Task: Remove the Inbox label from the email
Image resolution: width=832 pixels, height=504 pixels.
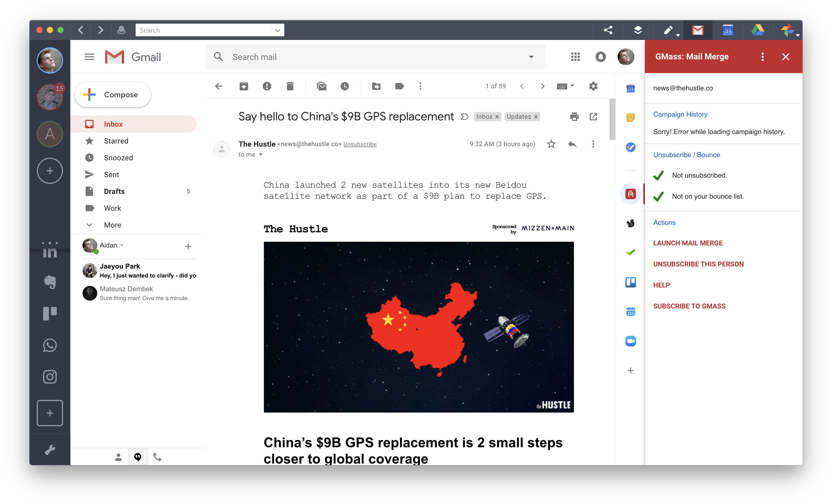Action: (497, 117)
